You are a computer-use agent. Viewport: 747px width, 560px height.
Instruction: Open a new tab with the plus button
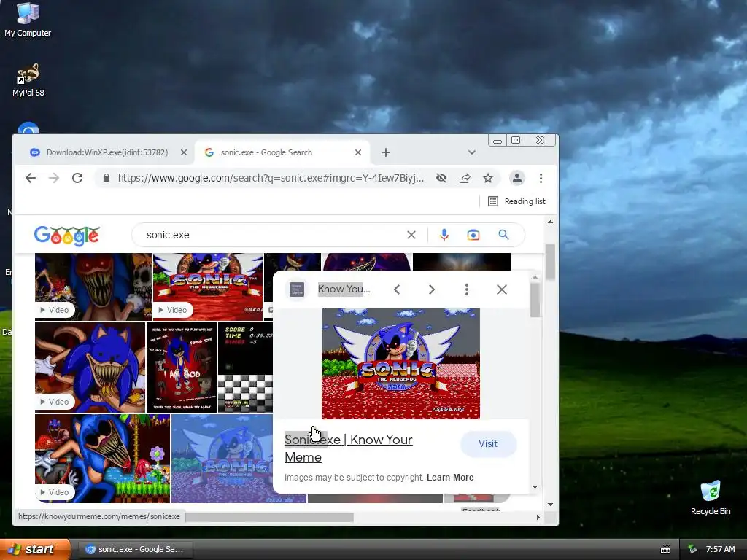click(x=386, y=152)
